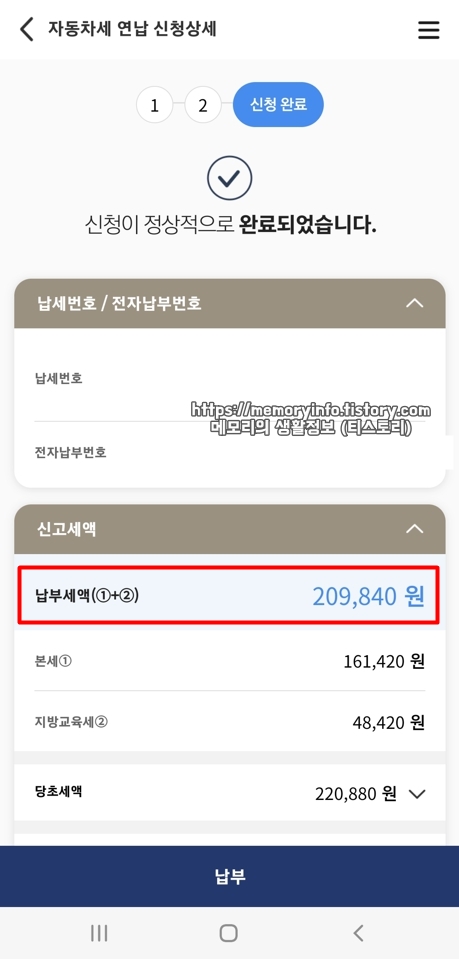Collapse the 납세번호 / 전자납부번호 section

coord(415,303)
